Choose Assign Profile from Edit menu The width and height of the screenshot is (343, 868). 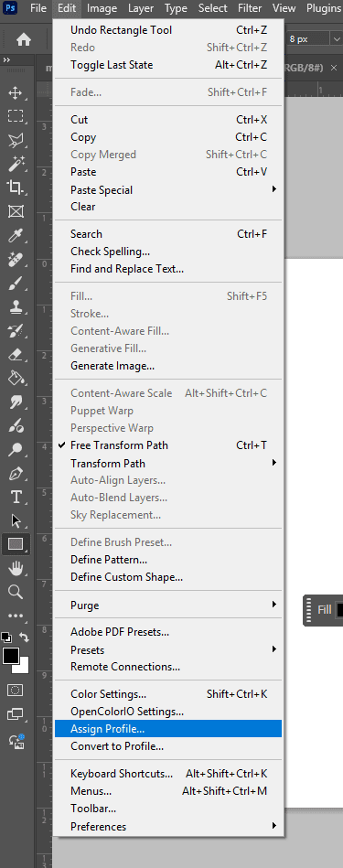pyautogui.click(x=168, y=729)
